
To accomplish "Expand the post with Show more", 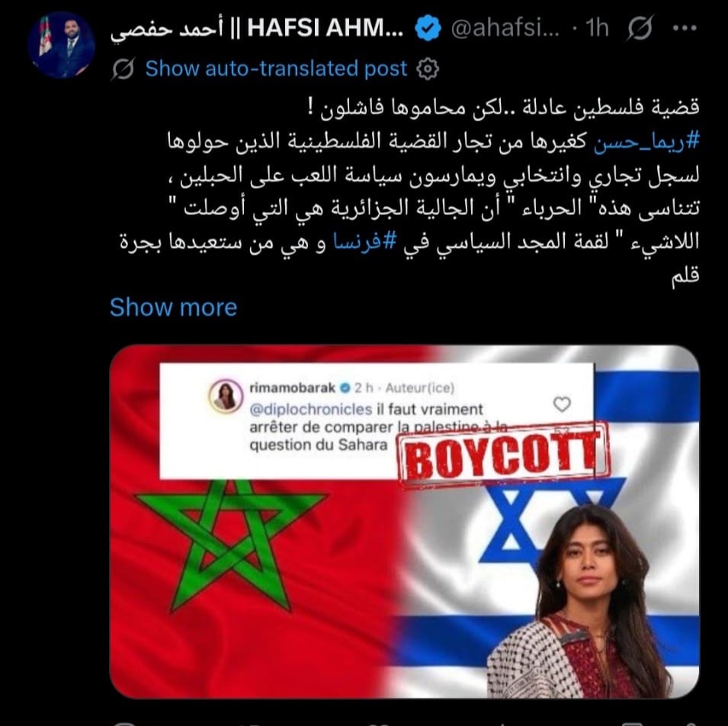I will pos(173,307).
